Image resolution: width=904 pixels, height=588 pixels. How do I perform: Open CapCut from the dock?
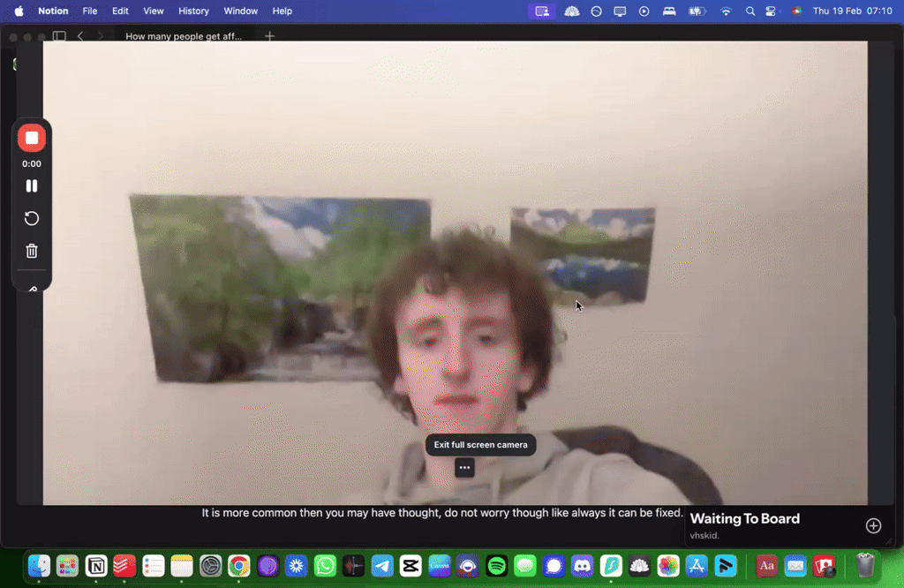pos(411,566)
